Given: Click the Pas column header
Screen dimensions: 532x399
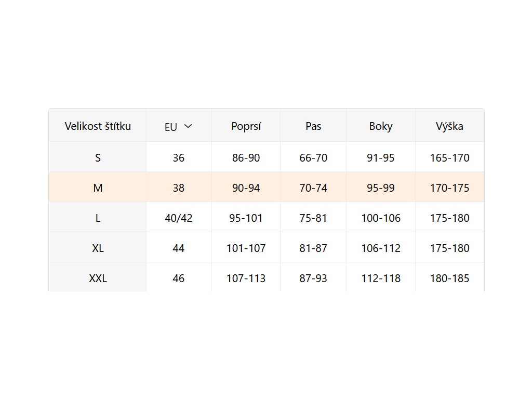Looking at the screenshot, I should [x=313, y=126].
